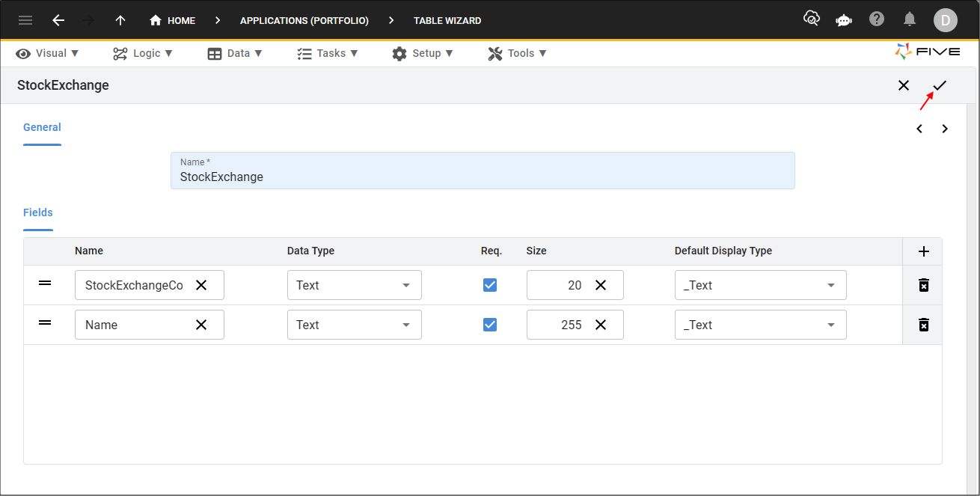Open Data Type dropdown for StockExchangeCo row
This screenshot has height=496, width=980.
355,285
